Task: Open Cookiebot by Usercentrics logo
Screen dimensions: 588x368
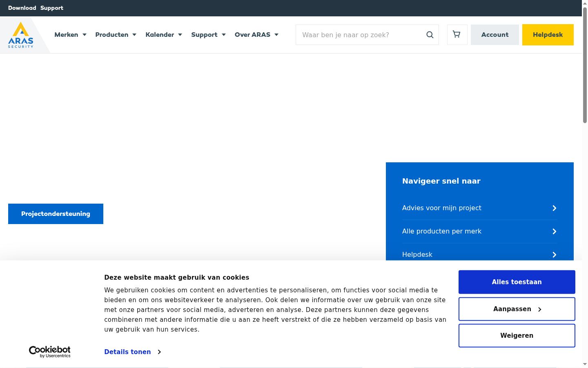Action: 50,352
